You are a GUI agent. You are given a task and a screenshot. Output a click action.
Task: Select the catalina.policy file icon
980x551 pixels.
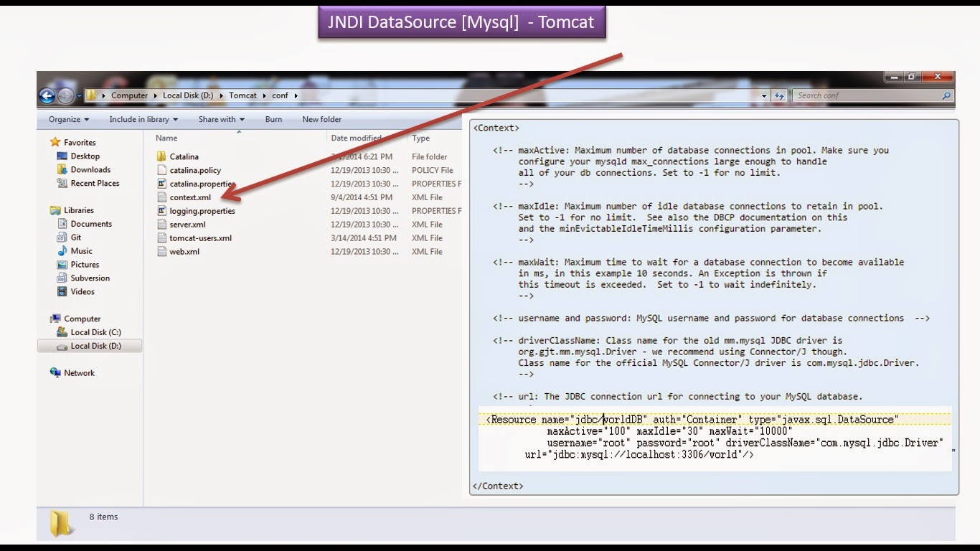click(161, 170)
